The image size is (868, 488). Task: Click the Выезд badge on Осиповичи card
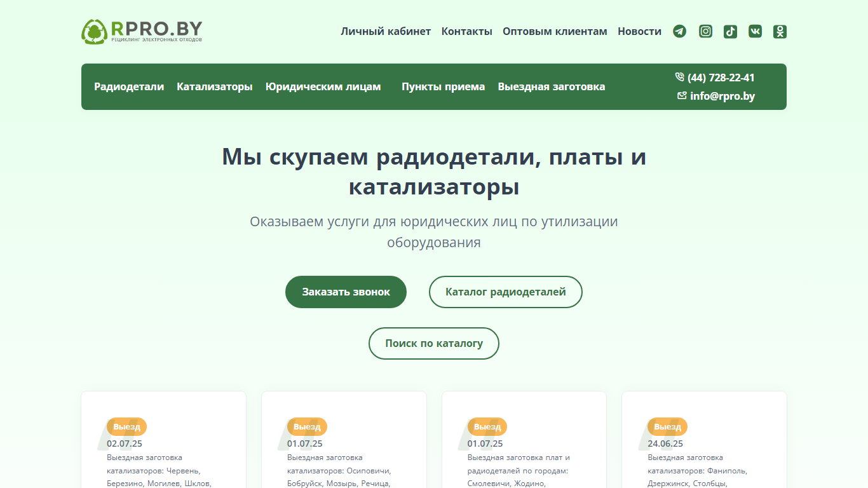point(307,426)
